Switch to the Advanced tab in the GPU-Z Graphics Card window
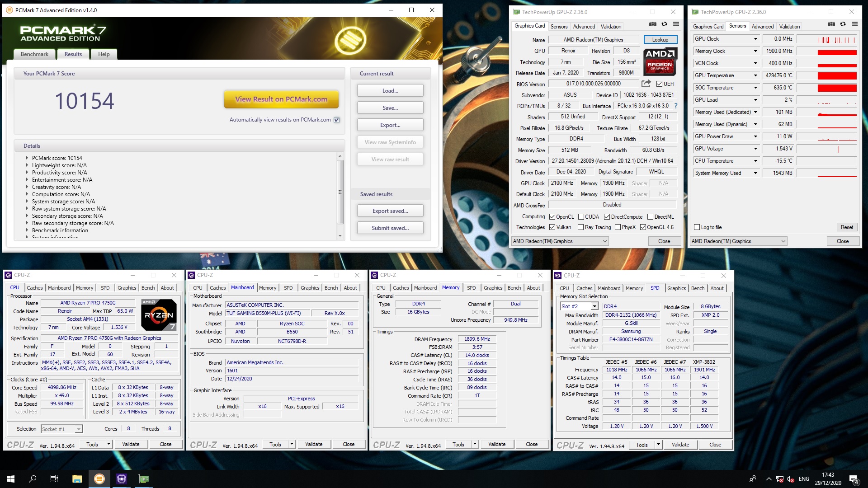868x488 pixels. point(584,27)
